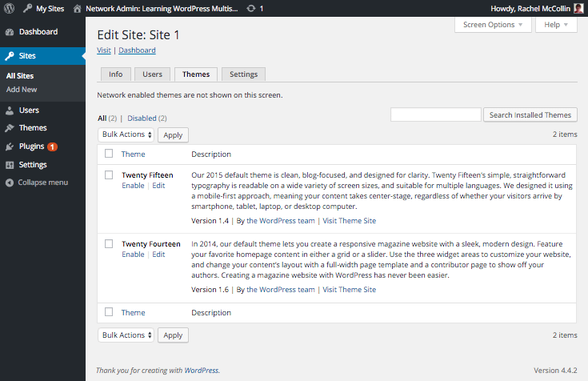588x381 pixels.
Task: Open the bottom Bulk Actions dropdown
Action: click(x=126, y=335)
